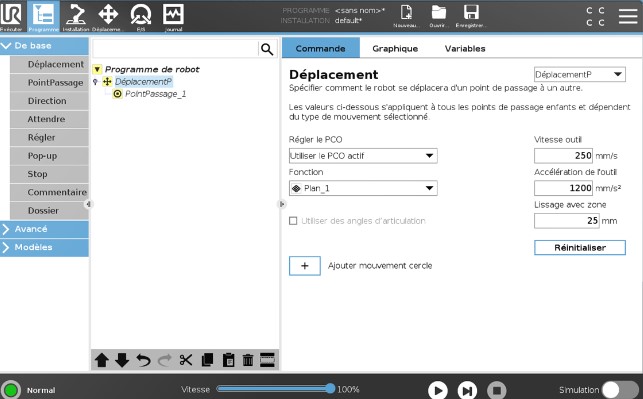The image size is (643, 399).
Task: Stop the program with the Stop button
Action: point(497,390)
